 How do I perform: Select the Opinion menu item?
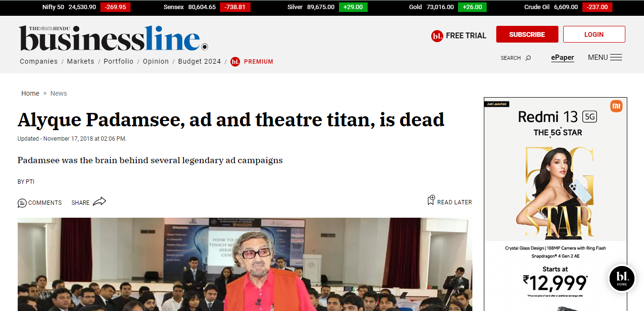(156, 61)
